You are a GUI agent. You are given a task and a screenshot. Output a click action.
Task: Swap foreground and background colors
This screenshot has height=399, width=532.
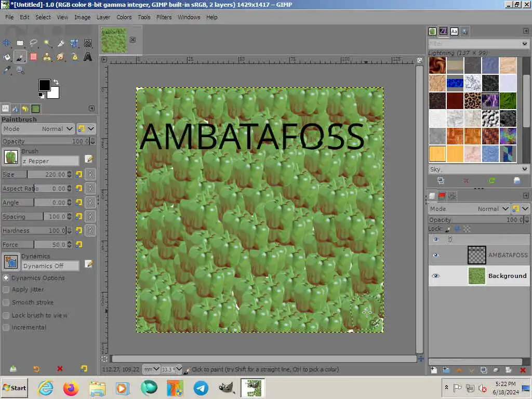click(56, 82)
